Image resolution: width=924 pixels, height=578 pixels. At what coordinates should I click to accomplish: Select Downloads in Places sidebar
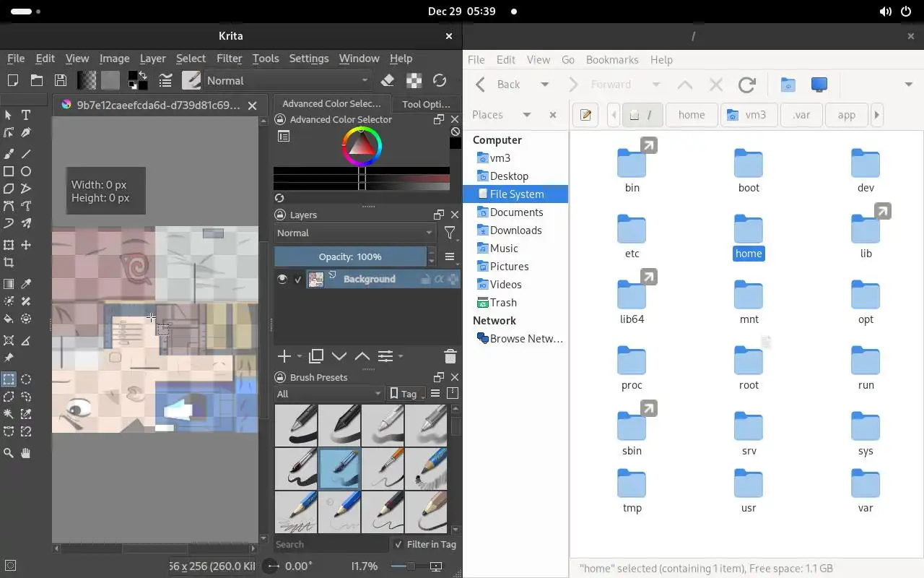coord(515,230)
